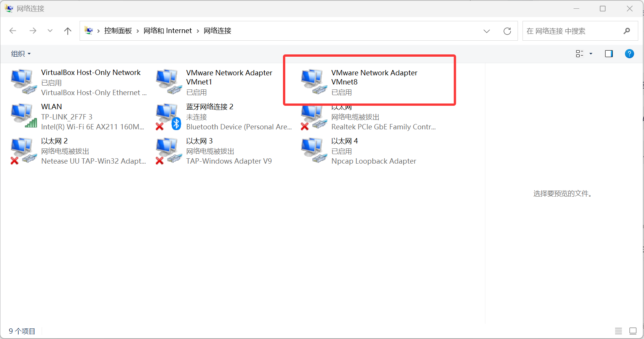644x339 pixels.
Task: Select the VMware Network Adapter VMnet1 icon
Action: (x=169, y=82)
